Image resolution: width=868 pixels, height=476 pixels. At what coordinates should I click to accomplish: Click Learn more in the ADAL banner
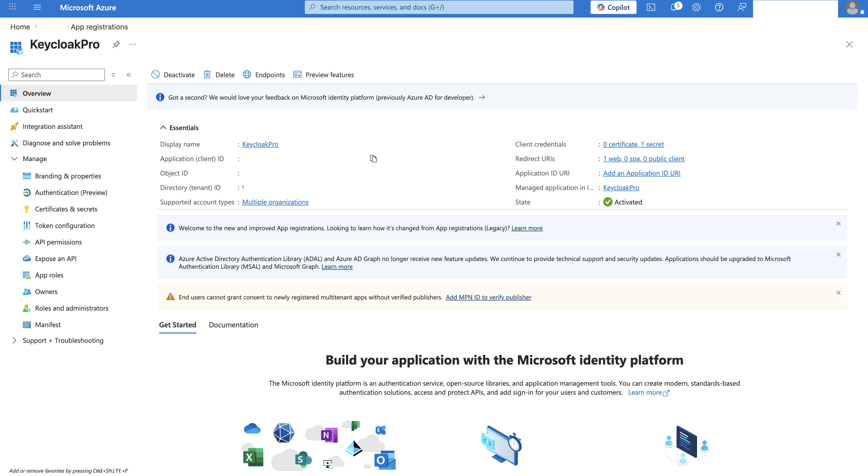tap(337, 266)
